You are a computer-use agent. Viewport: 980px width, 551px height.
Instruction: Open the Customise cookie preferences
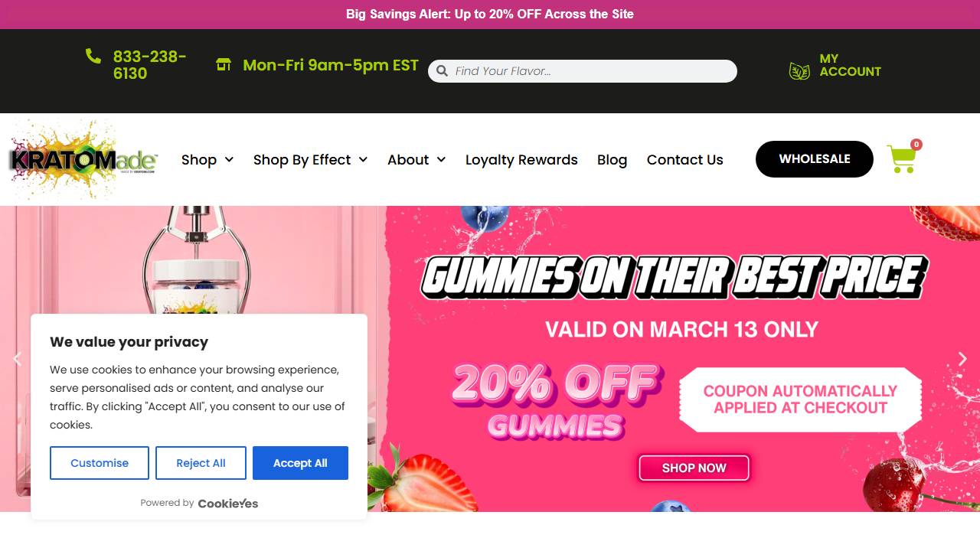tap(100, 463)
